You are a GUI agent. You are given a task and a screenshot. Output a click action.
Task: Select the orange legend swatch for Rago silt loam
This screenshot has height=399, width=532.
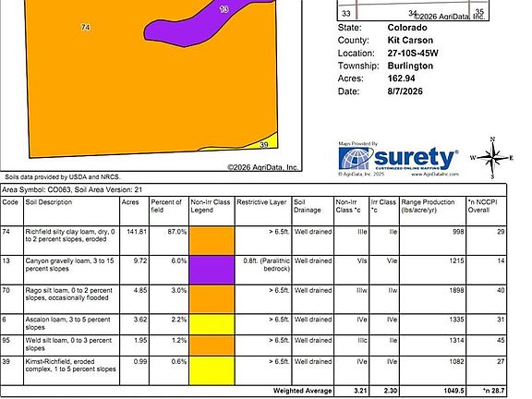pyautogui.click(x=212, y=299)
